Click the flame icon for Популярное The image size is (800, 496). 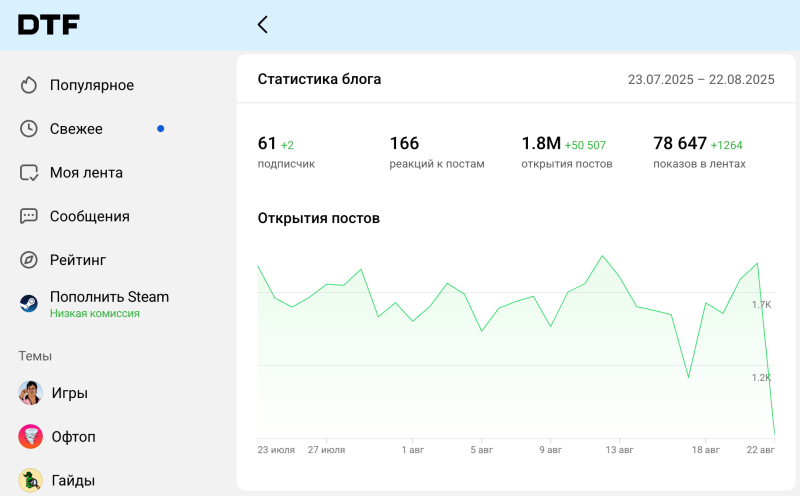pos(29,85)
